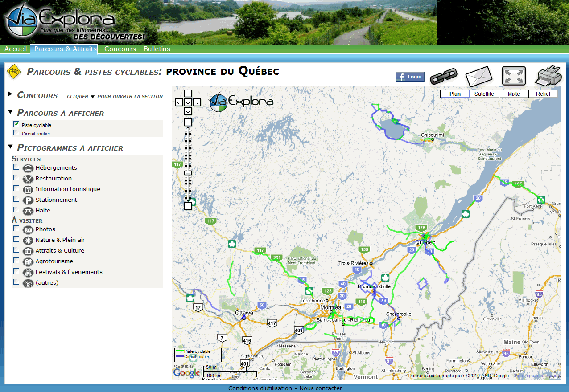Expand the Concours section
Image resolution: width=569 pixels, height=392 pixels.
10,95
